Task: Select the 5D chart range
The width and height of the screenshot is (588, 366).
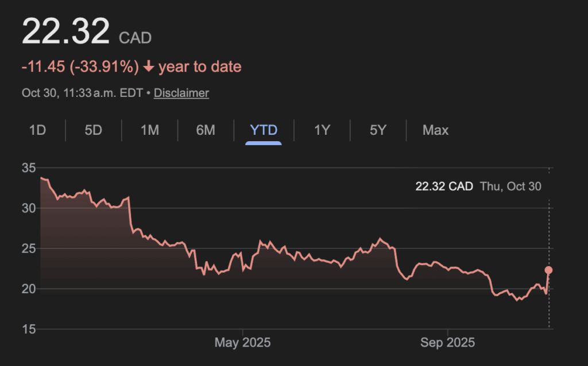Action: click(x=93, y=130)
